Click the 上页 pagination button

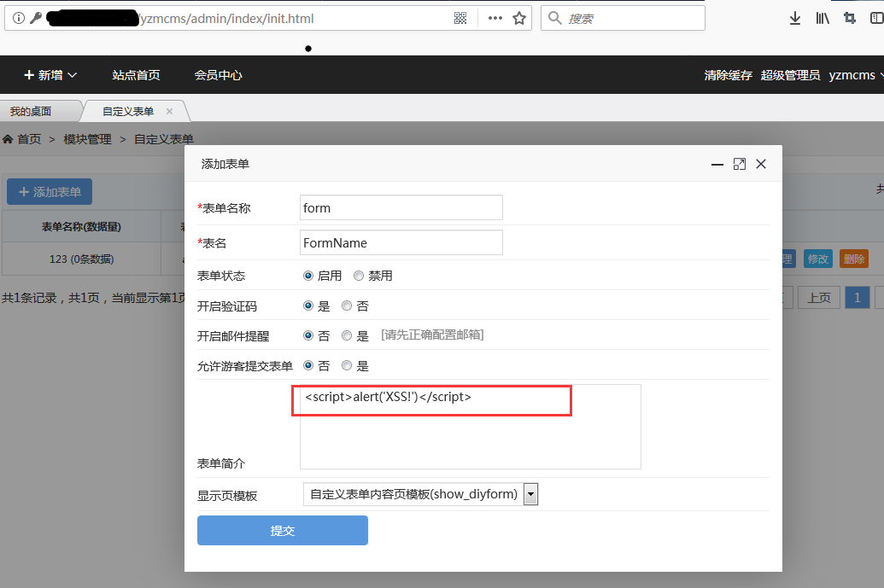pyautogui.click(x=819, y=297)
